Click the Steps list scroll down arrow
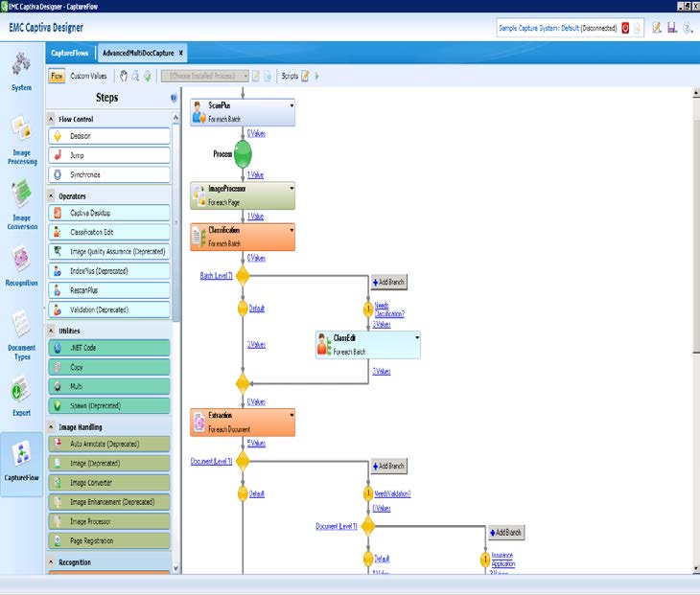 point(175,568)
